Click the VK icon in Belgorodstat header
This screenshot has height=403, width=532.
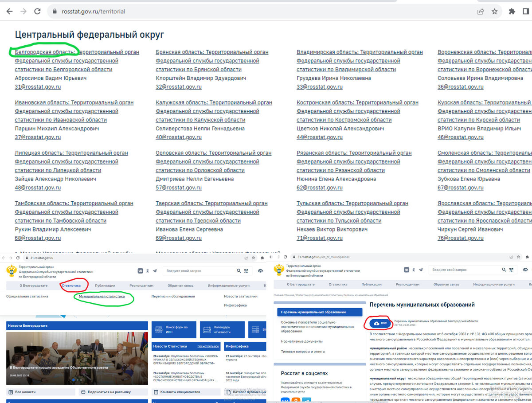(x=140, y=270)
